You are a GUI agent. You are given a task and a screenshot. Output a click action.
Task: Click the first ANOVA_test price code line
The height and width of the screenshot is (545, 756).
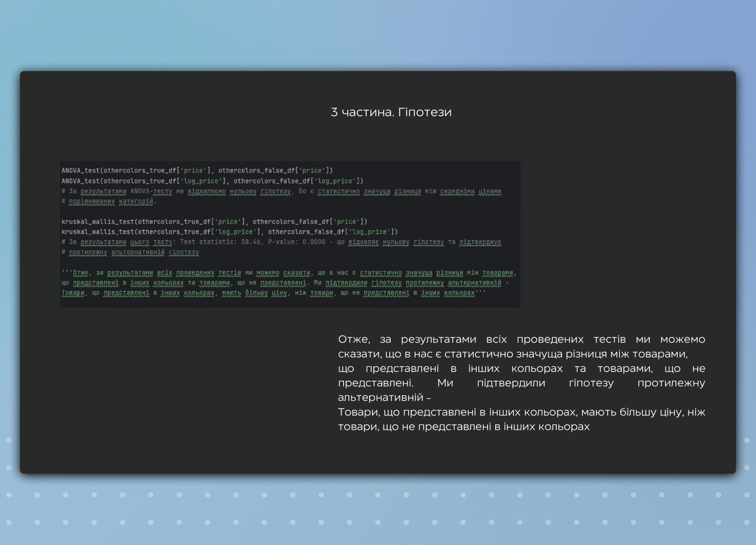pos(197,170)
